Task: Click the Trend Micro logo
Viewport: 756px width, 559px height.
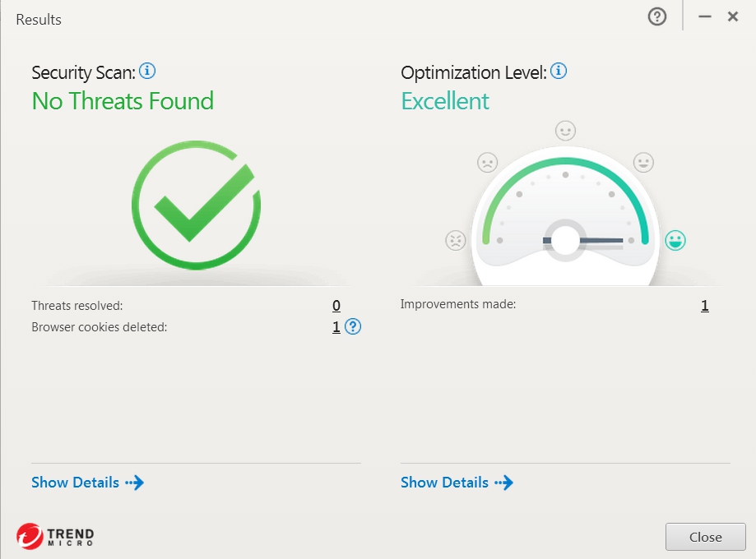Action: [55, 537]
